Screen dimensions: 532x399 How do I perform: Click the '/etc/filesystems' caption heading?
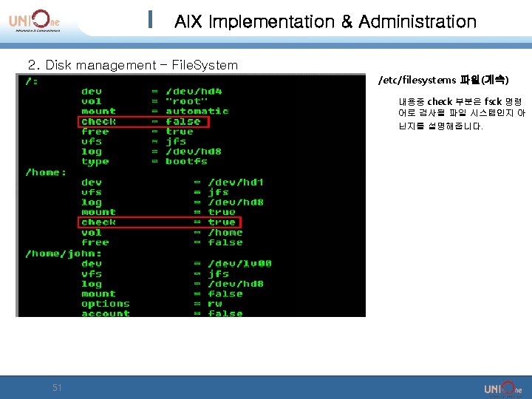[443, 80]
